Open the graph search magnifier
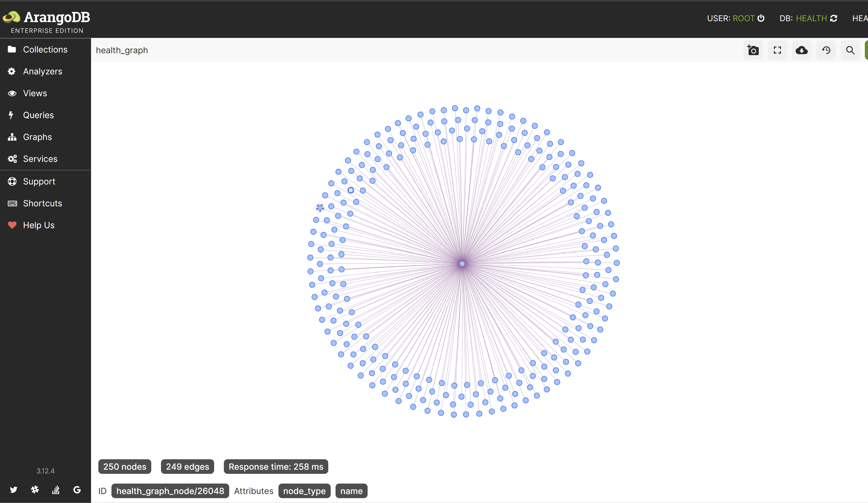This screenshot has height=503, width=868. pyautogui.click(x=850, y=50)
